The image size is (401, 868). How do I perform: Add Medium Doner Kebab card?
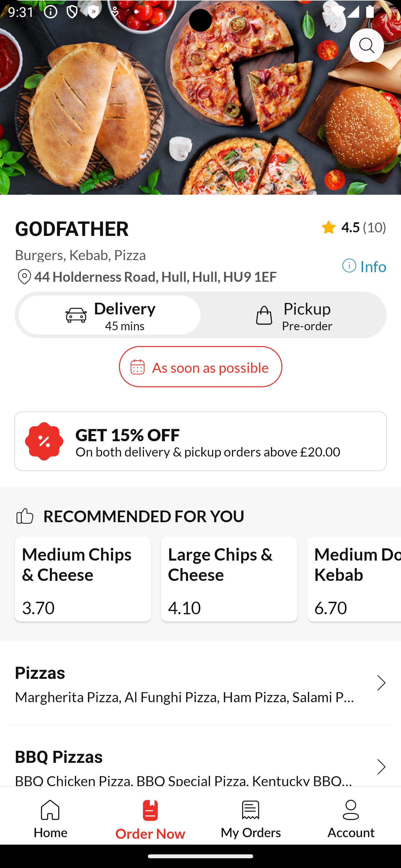point(354,579)
